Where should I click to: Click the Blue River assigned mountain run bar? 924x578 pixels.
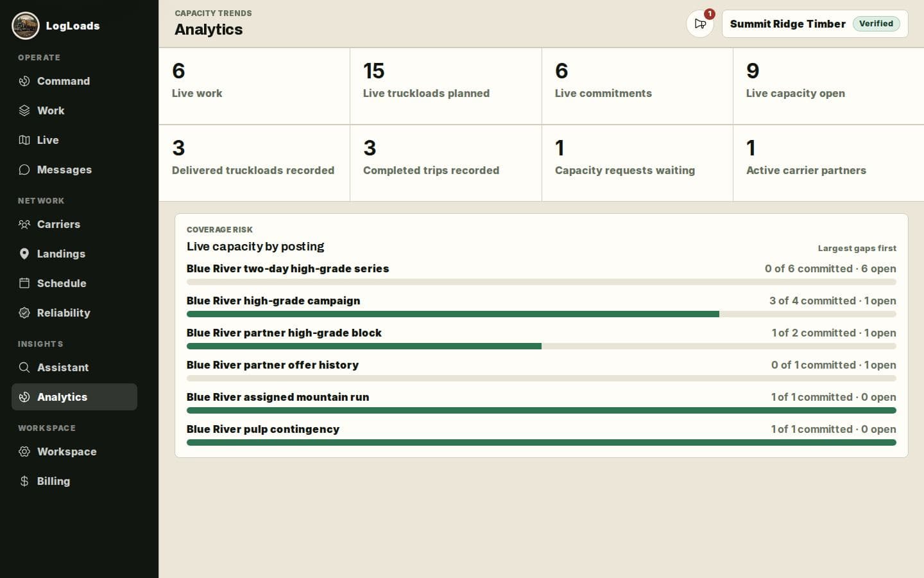(x=542, y=410)
